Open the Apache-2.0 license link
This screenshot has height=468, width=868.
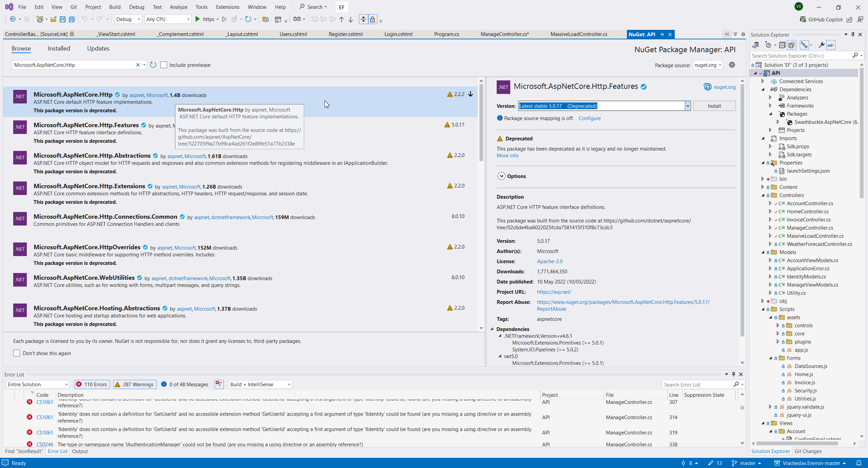click(550, 261)
